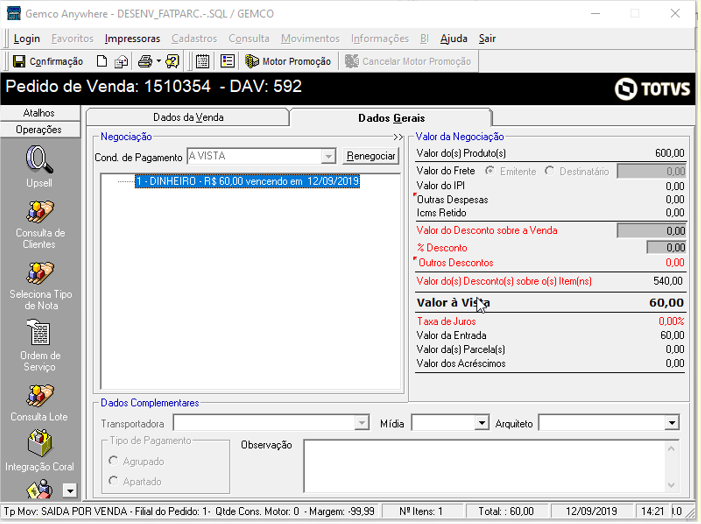Open Cond. de Pagamento dropdown
The height and width of the screenshot is (524, 701).
click(x=329, y=156)
